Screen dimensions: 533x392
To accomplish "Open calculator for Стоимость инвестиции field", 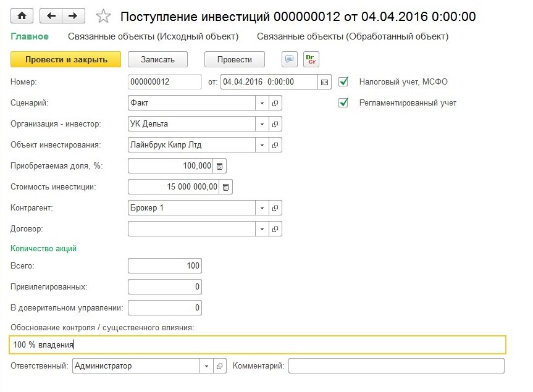I will pos(225,187).
